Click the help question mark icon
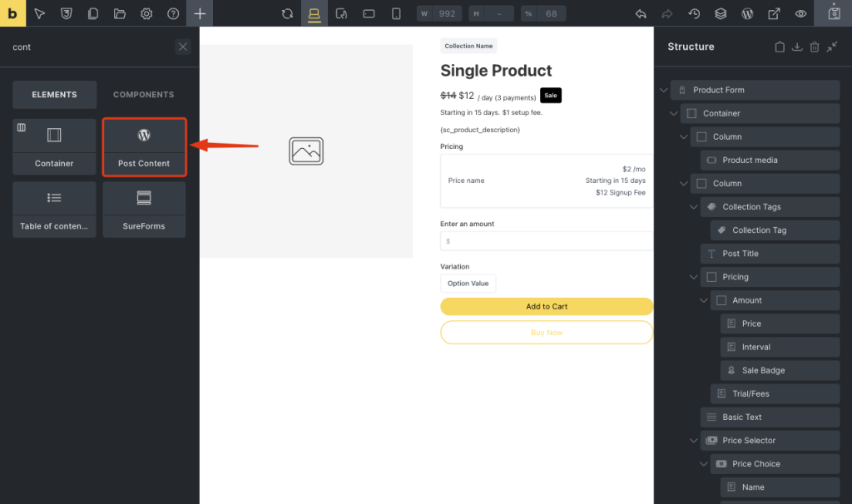Screen dimensions: 852x504 pyautogui.click(x=173, y=13)
